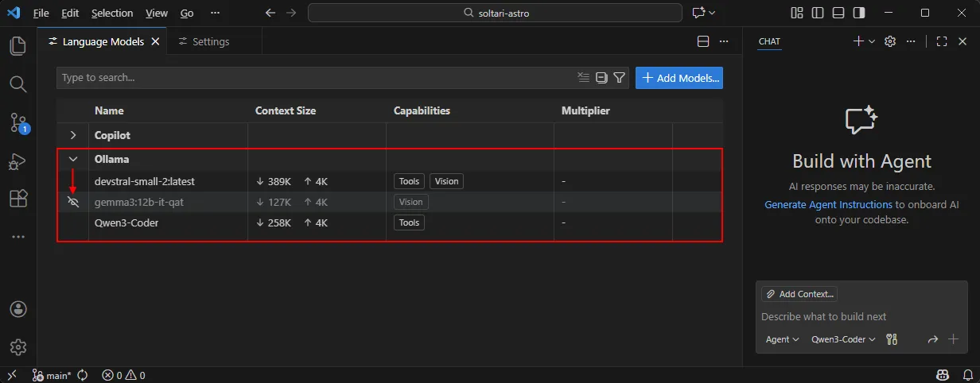Image resolution: width=980 pixels, height=383 pixels.
Task: Open the Run and Debug view
Action: click(17, 161)
